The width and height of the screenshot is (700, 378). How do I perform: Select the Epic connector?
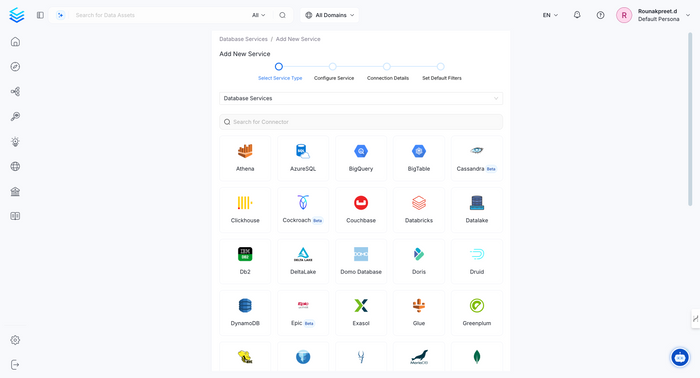coord(303,313)
